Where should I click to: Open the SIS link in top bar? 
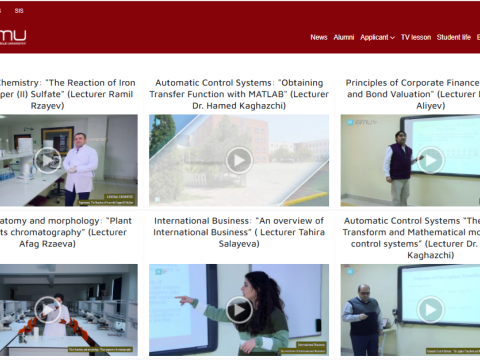19,11
